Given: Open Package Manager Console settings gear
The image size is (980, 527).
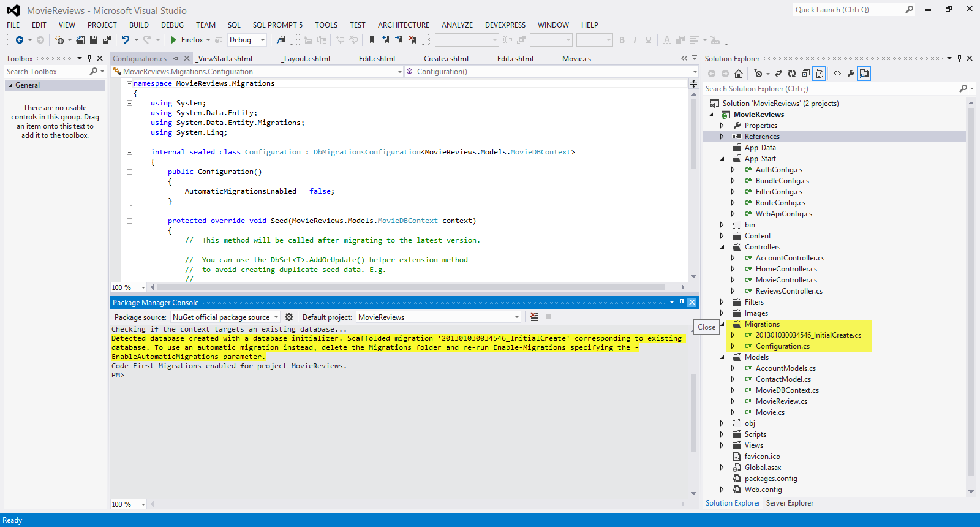Looking at the screenshot, I should (x=289, y=317).
